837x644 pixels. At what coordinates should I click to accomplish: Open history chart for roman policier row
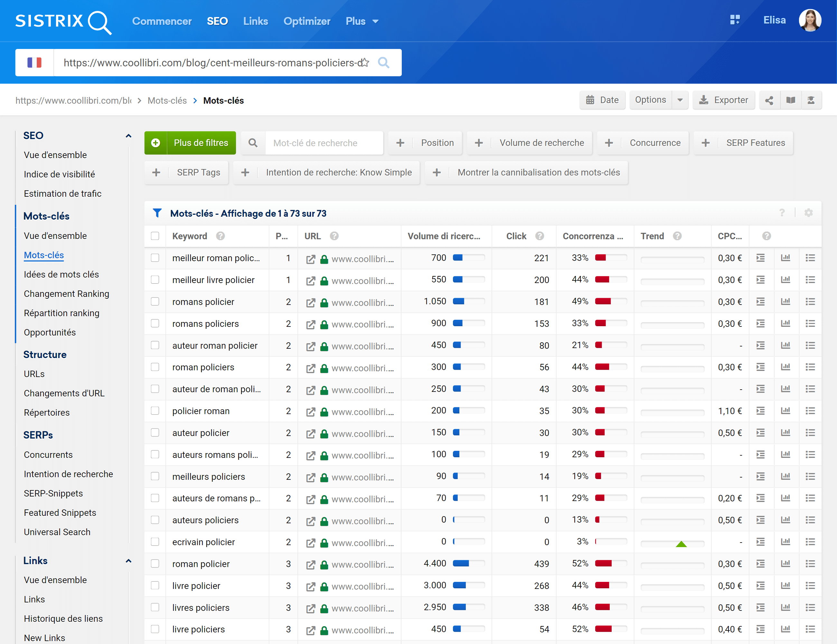point(785,563)
